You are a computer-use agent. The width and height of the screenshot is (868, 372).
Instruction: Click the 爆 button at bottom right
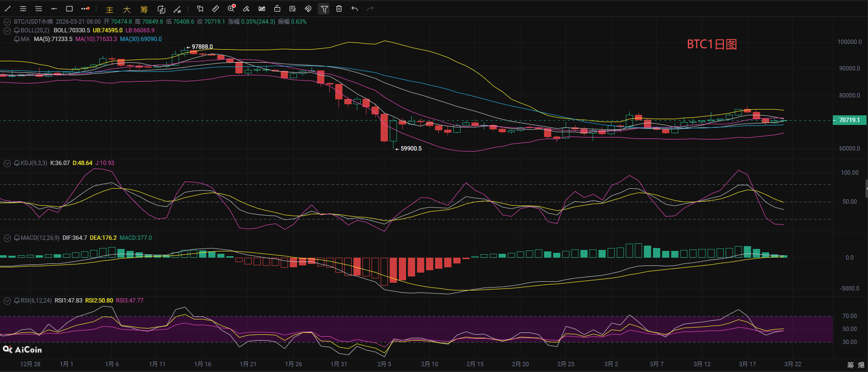click(x=861, y=365)
